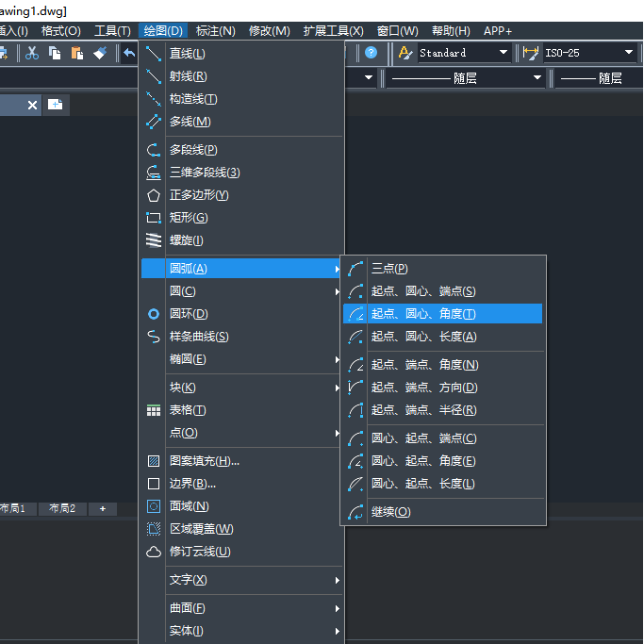Open the 帮助(H) Help menu
Image resolution: width=644 pixels, height=644 pixels.
451,31
